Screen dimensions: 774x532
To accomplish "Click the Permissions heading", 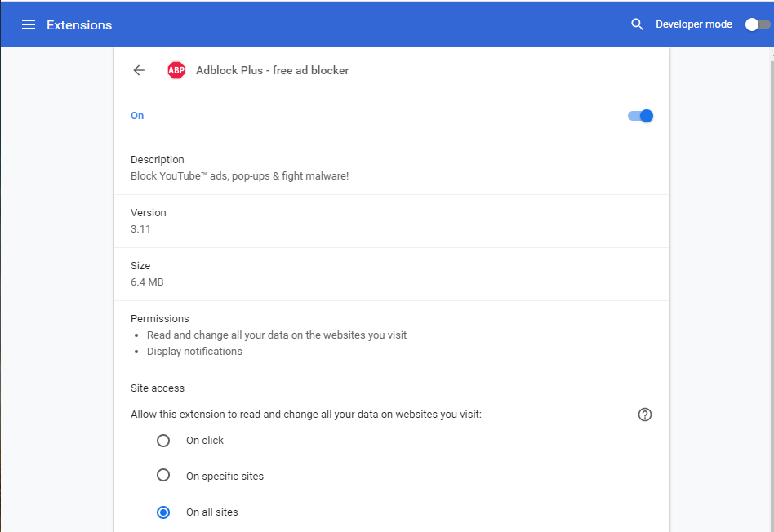I will 159,319.
